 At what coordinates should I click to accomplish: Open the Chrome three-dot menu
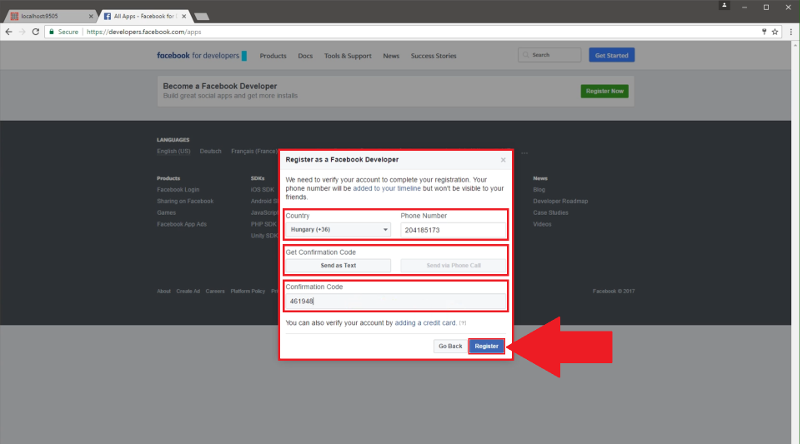pyautogui.click(x=790, y=32)
